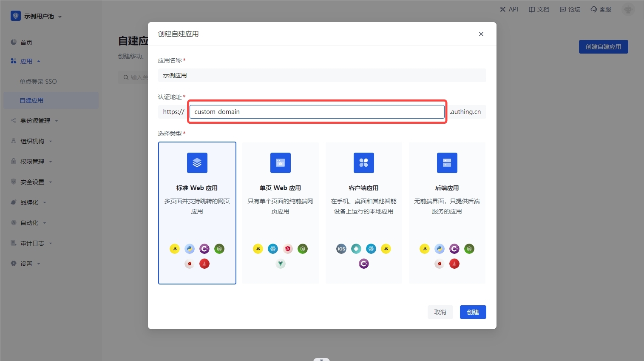Click the 取消 cancel button
Viewport: 644px width, 361px height.
pos(440,312)
